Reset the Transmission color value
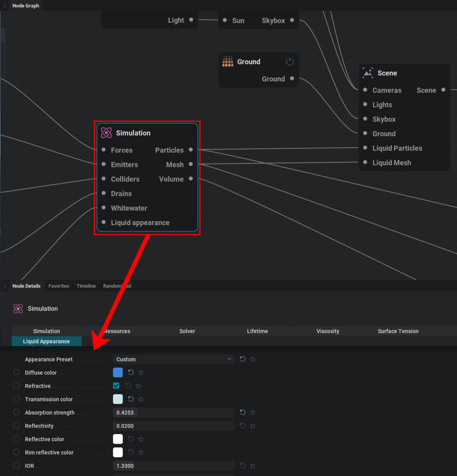457x476 pixels. 131,399
